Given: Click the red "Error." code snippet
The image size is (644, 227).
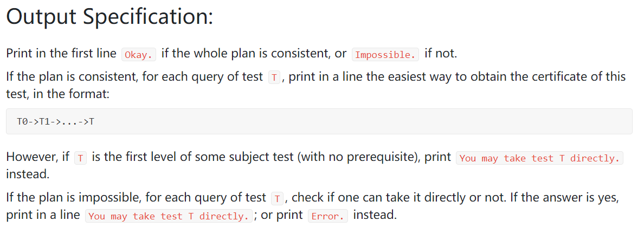Looking at the screenshot, I should (328, 216).
